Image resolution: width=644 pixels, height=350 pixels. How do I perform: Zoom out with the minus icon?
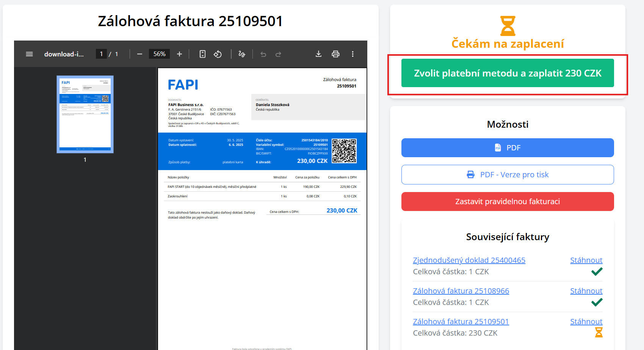click(139, 54)
